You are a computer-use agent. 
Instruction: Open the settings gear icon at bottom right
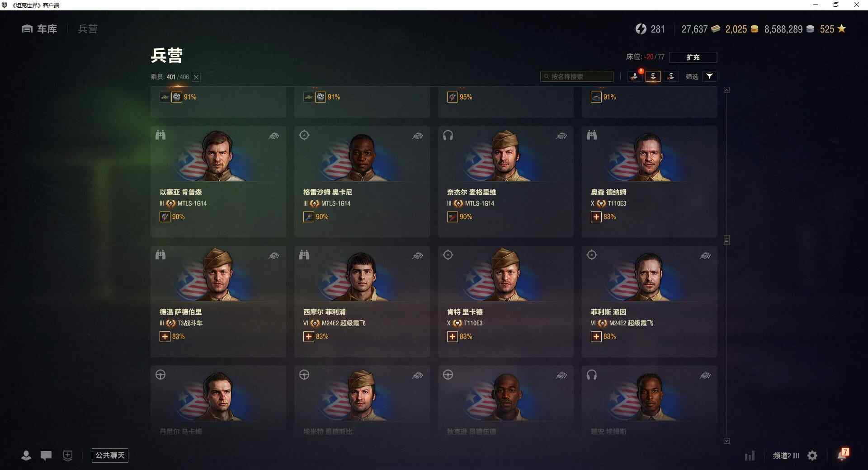(812, 456)
